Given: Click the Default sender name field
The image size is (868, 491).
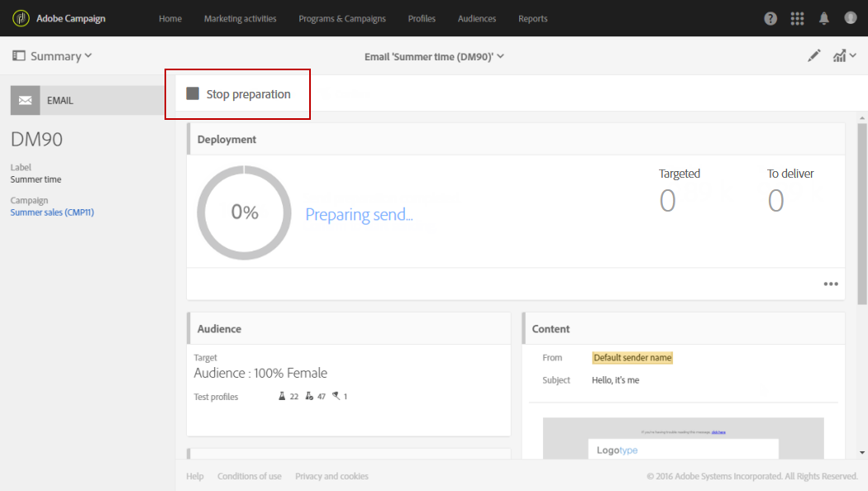Looking at the screenshot, I should [632, 358].
